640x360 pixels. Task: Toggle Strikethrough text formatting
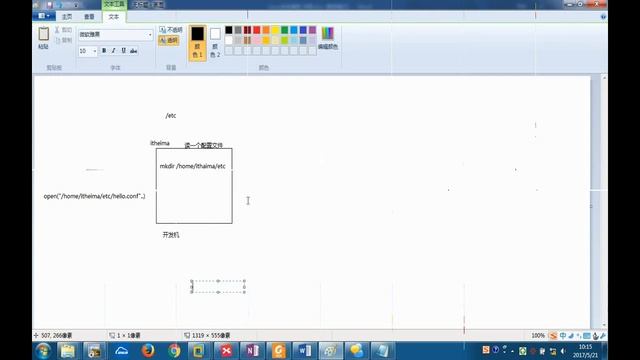[x=133, y=51]
